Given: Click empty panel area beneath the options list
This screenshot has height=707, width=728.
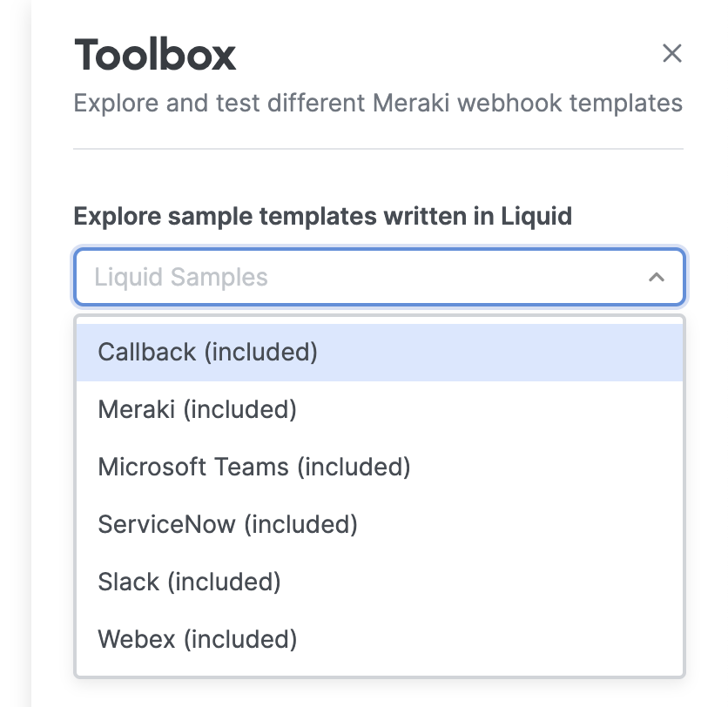Looking at the screenshot, I should pos(380,693).
